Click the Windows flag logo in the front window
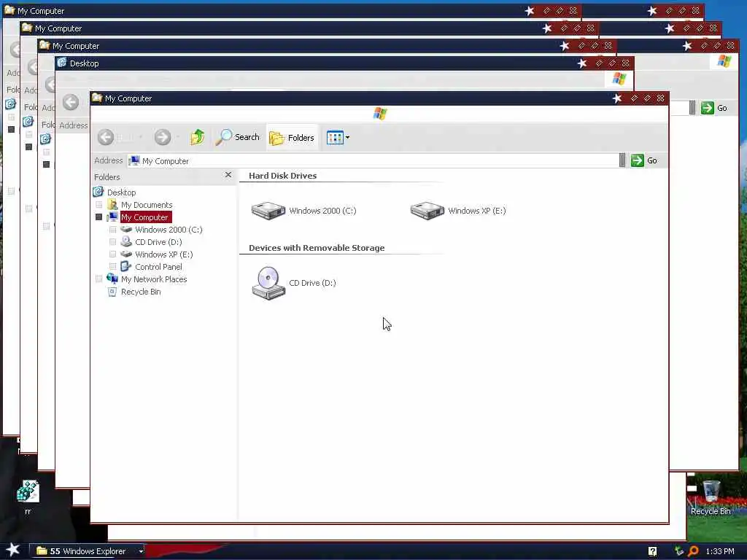Image resolution: width=747 pixels, height=560 pixels. coord(379,113)
